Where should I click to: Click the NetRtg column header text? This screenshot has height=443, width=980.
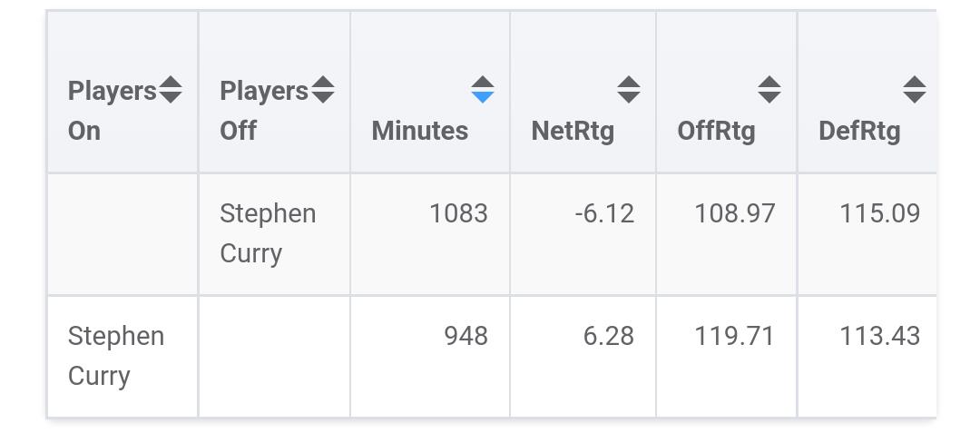pos(573,131)
